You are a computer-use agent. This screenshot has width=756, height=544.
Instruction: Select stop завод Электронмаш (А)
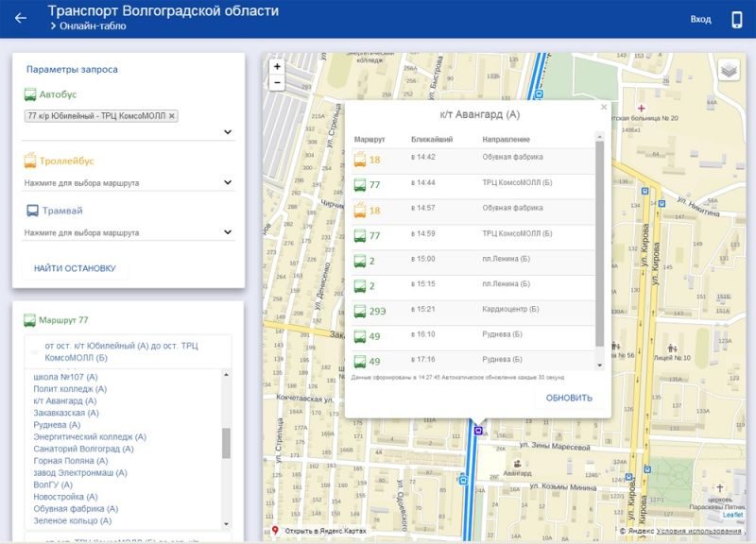pyautogui.click(x=80, y=472)
